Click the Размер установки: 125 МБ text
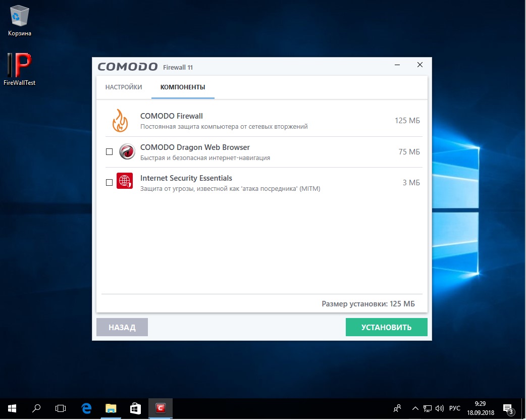 pyautogui.click(x=369, y=304)
